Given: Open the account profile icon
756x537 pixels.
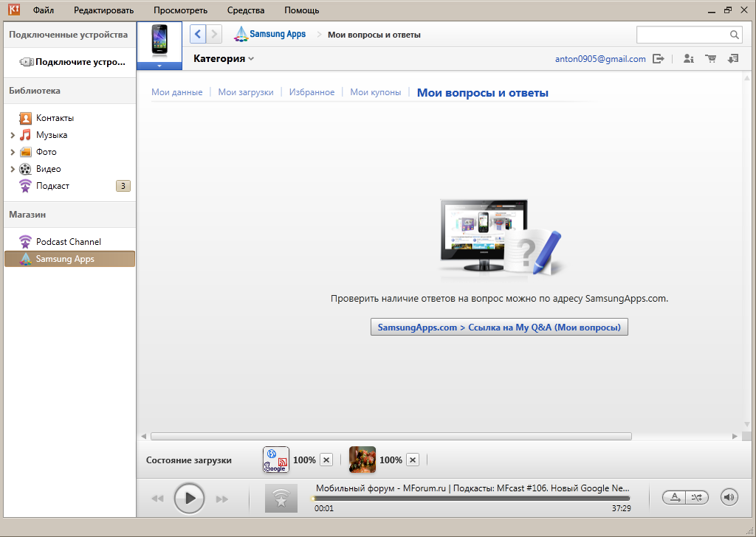Looking at the screenshot, I should (689, 59).
